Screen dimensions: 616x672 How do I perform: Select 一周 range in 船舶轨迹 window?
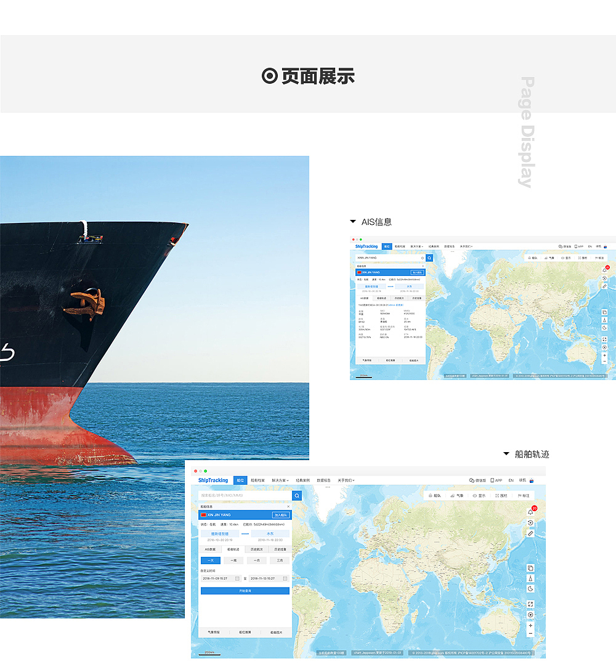tap(233, 560)
